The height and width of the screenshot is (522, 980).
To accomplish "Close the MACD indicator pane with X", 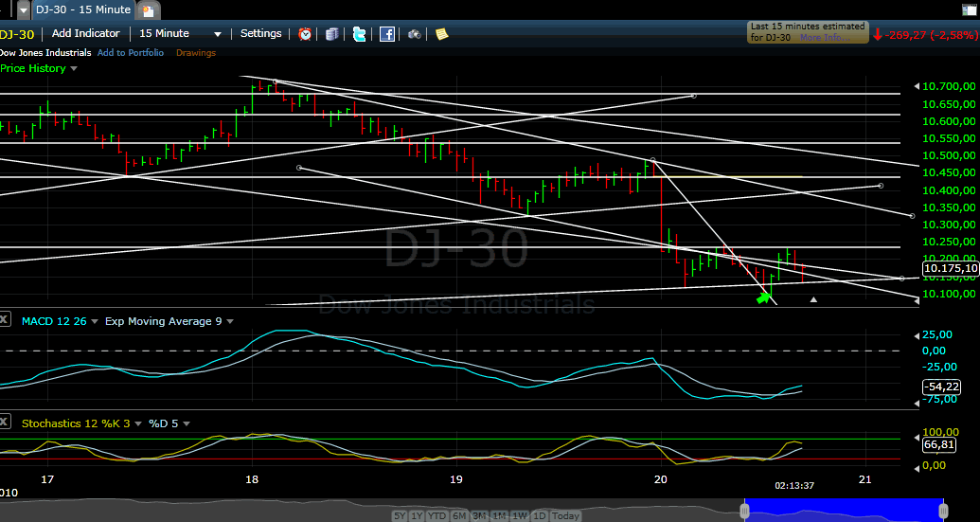I will click(3, 320).
